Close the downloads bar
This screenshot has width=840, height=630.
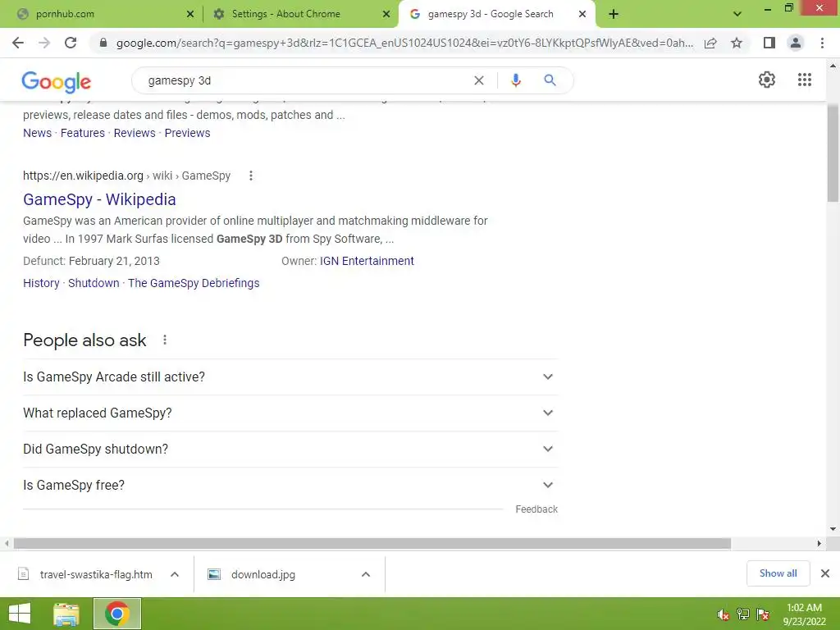825,573
